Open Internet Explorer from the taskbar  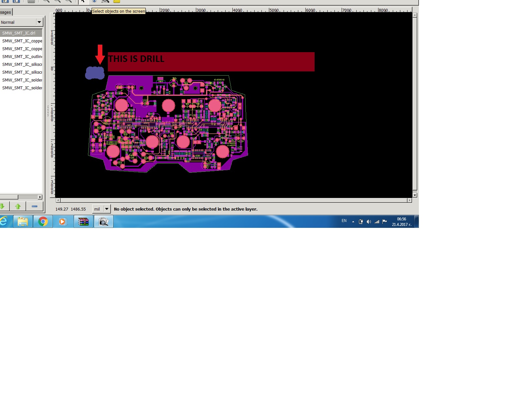tap(4, 222)
